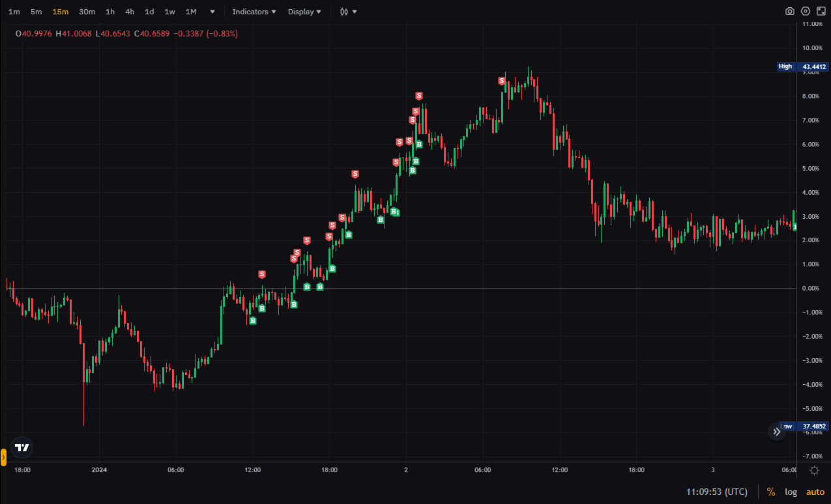Take a chart snapshot with the camera icon
This screenshot has height=504, width=831.
[x=789, y=11]
